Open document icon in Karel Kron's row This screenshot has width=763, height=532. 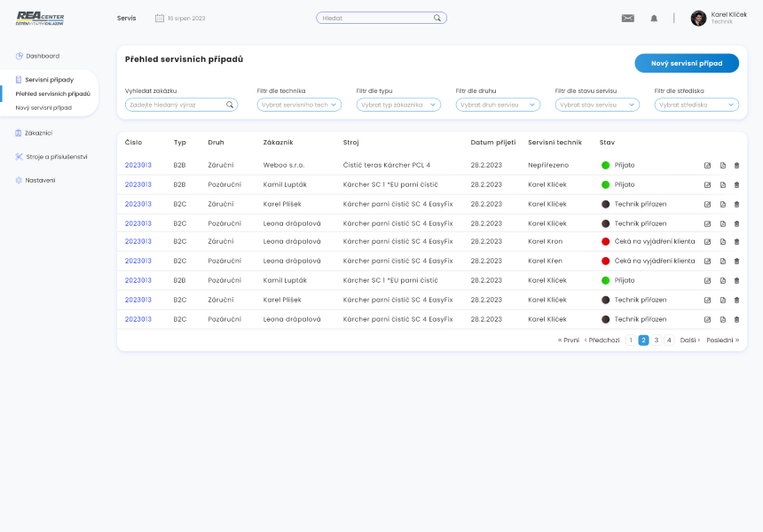722,242
